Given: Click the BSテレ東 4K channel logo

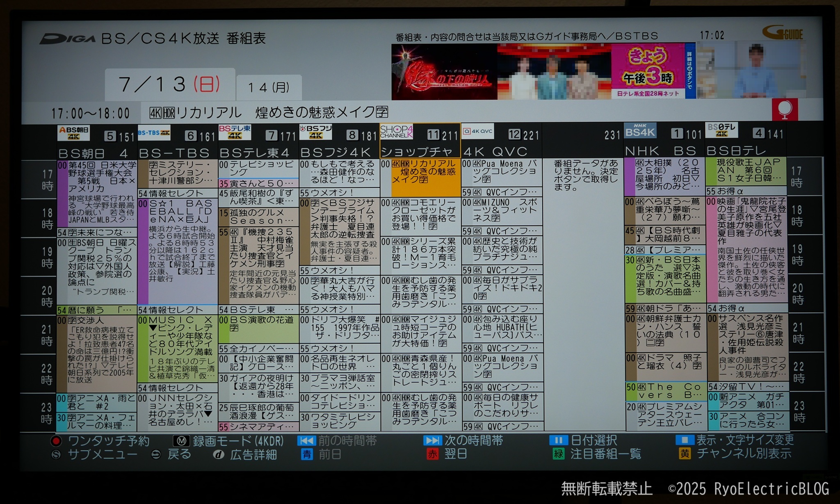Looking at the screenshot, I should 235,132.
